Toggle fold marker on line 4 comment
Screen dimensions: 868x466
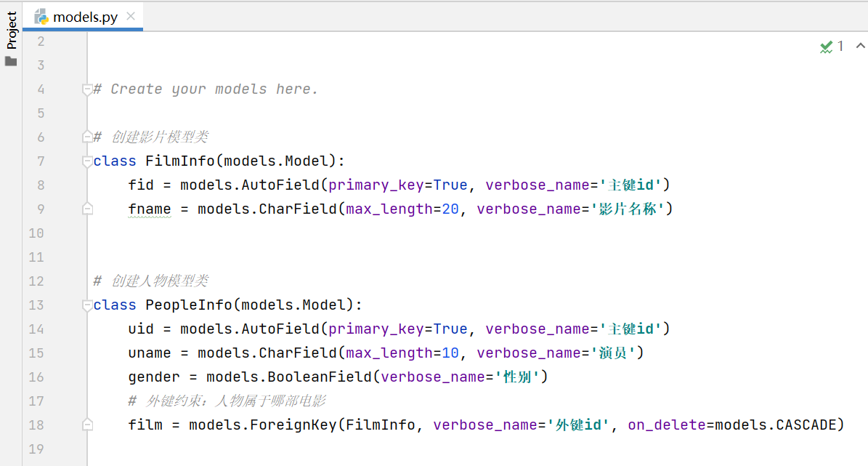(87, 89)
